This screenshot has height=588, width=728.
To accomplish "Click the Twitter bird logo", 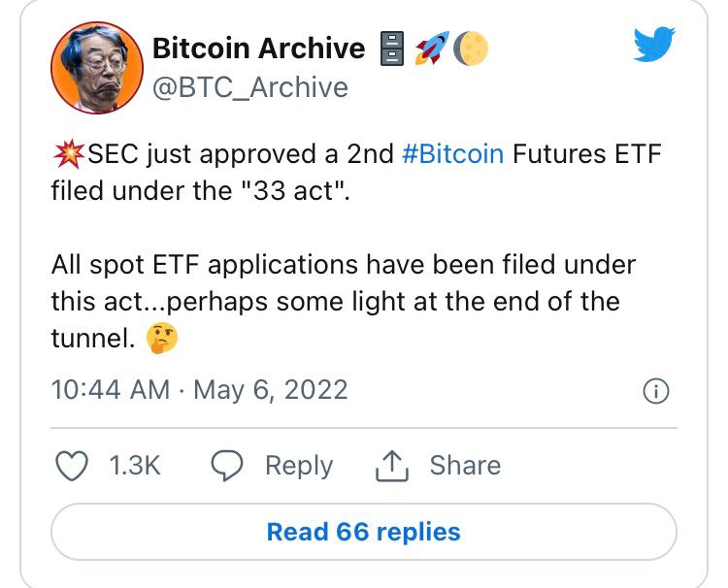I will click(652, 45).
